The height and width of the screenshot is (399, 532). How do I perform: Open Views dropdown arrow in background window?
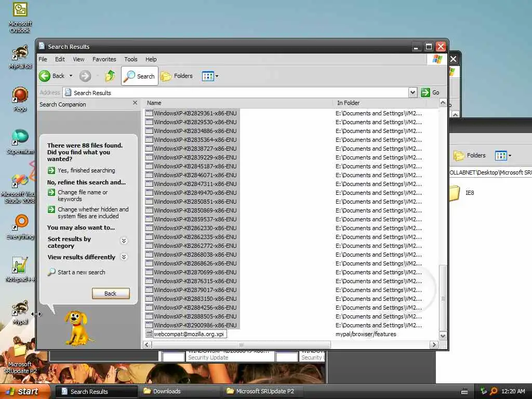[x=510, y=155]
